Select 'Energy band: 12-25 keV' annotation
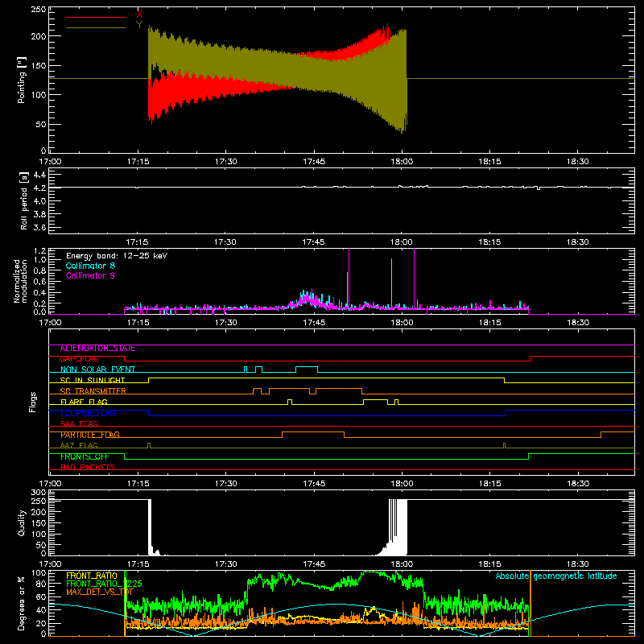644x644 pixels. coord(117,256)
